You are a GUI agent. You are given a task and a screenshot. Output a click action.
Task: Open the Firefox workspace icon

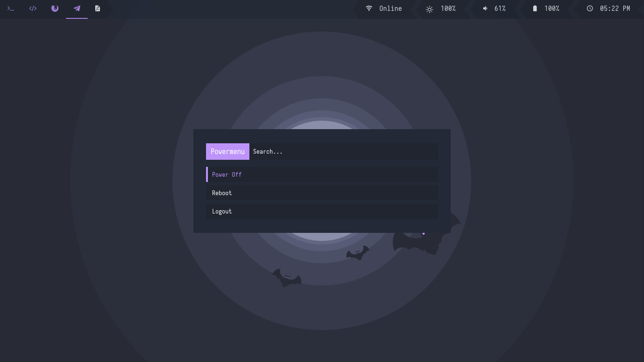pyautogui.click(x=55, y=8)
